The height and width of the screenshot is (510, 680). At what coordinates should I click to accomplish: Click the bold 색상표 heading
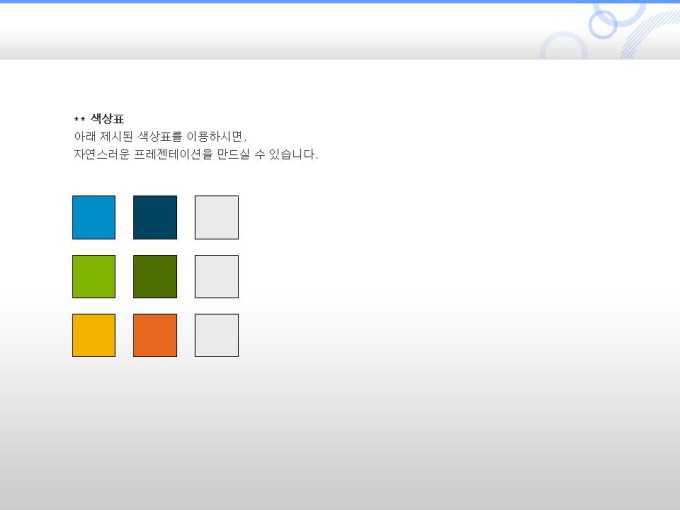pos(107,119)
